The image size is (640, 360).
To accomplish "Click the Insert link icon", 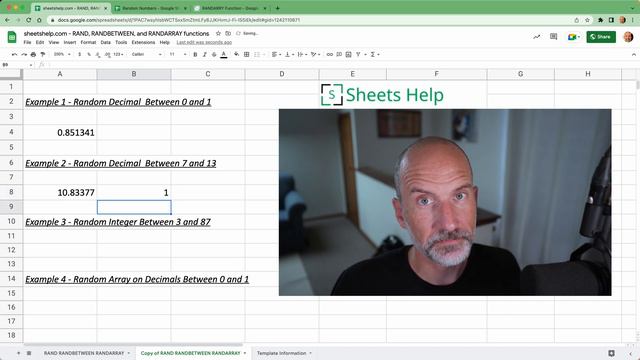I will [329, 54].
